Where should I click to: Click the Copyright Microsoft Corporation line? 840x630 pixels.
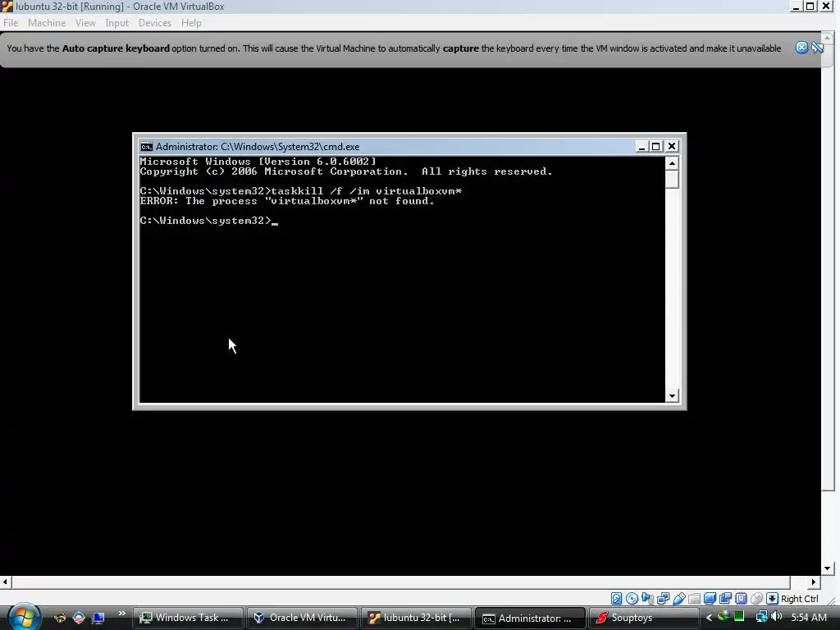click(345, 171)
